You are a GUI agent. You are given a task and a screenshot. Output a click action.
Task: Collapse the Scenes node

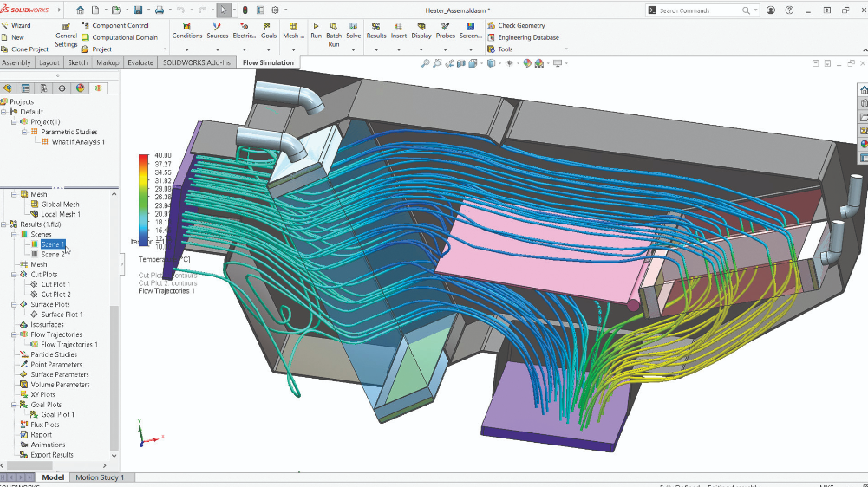[14, 235]
